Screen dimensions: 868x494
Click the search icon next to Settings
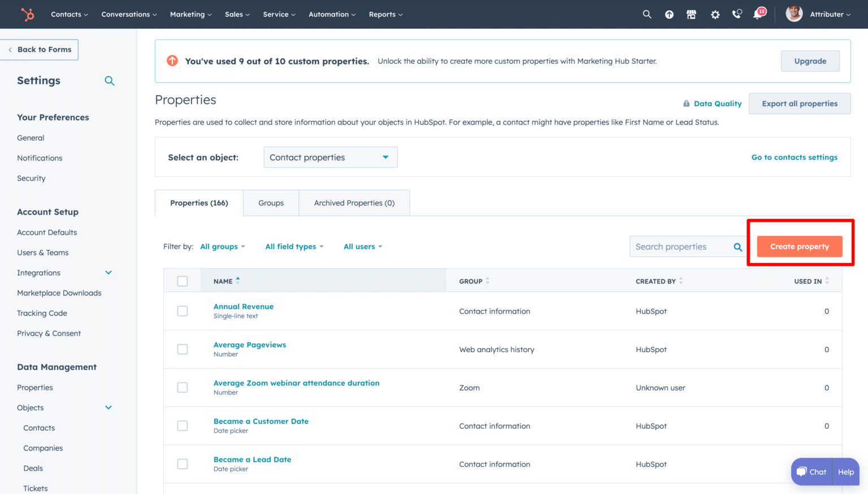click(110, 81)
